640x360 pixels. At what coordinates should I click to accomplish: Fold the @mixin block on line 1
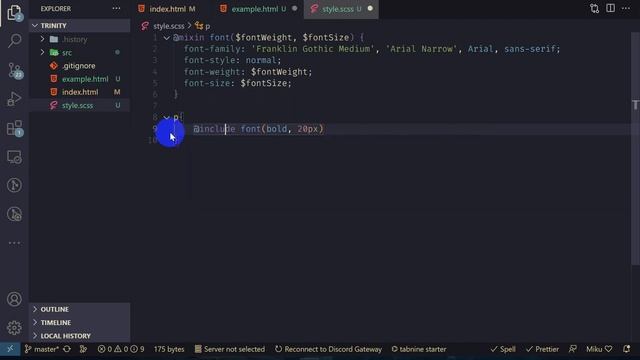(x=166, y=38)
